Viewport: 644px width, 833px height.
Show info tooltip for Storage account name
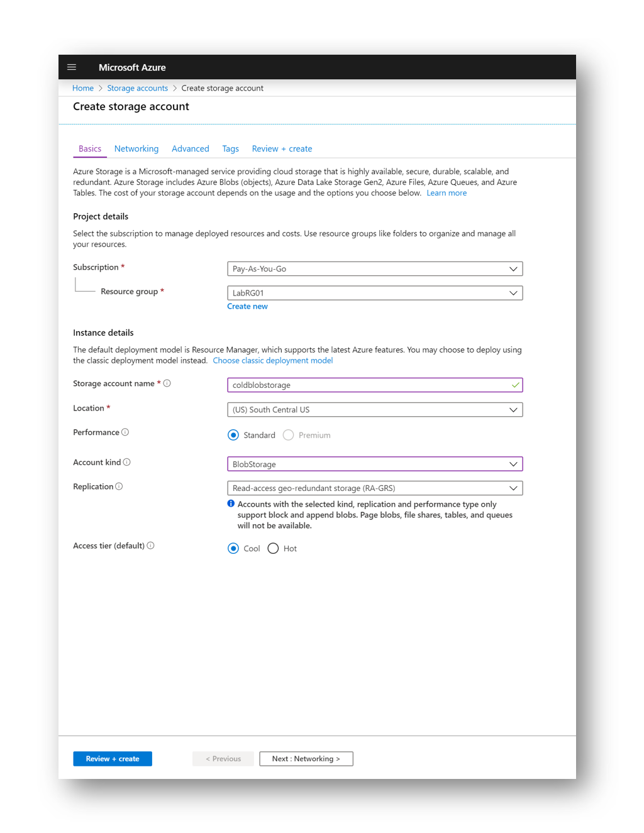167,383
